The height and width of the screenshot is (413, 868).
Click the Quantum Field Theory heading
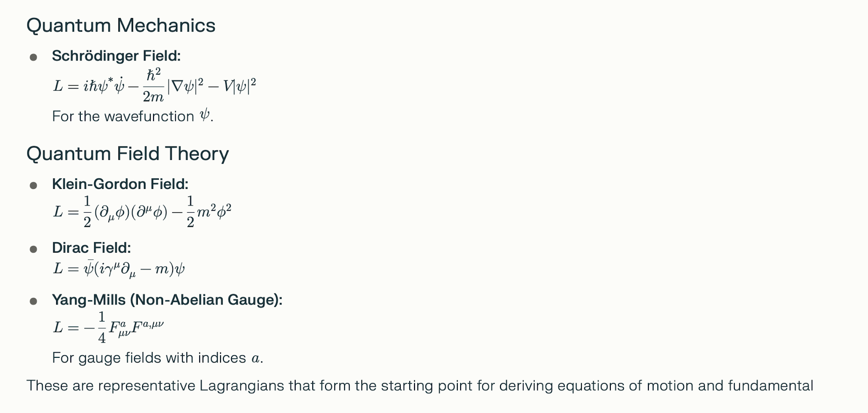coord(127,154)
